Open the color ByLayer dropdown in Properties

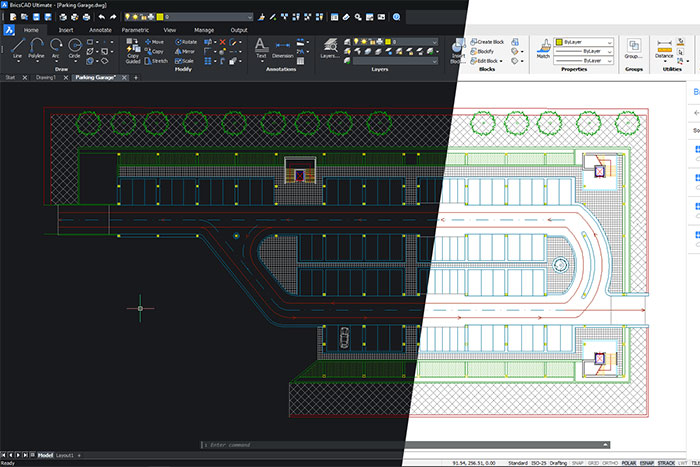click(609, 42)
